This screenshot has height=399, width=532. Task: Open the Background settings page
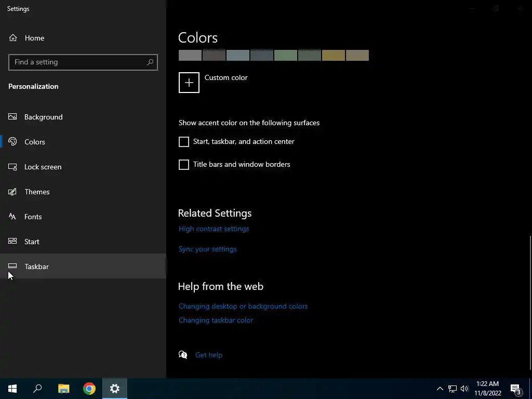(x=83, y=117)
